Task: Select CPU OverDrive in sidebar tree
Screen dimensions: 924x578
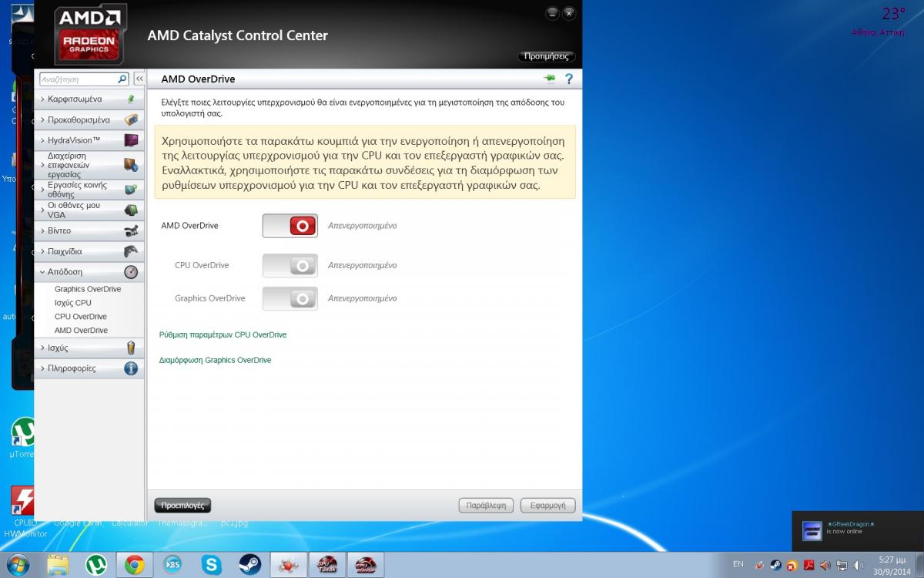Action: click(81, 317)
